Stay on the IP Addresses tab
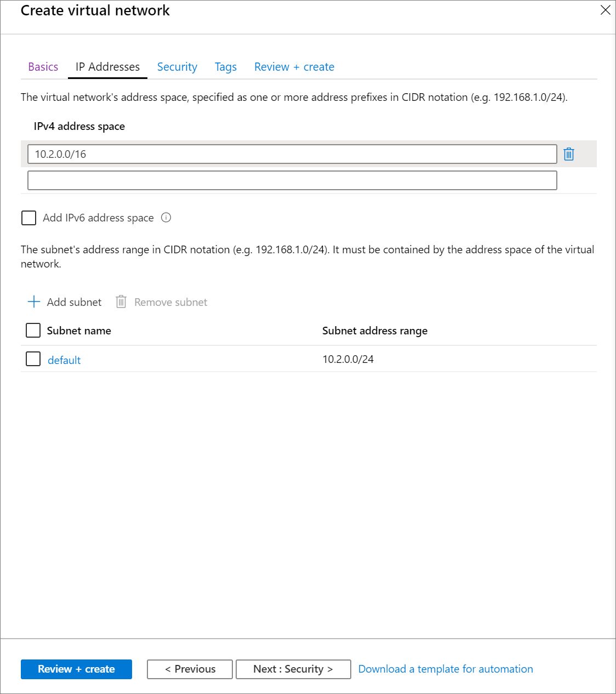616x694 pixels. pyautogui.click(x=107, y=66)
